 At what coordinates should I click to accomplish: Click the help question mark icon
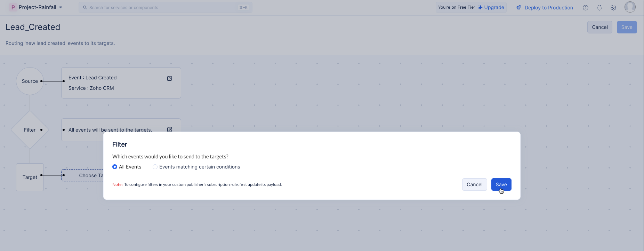click(586, 8)
